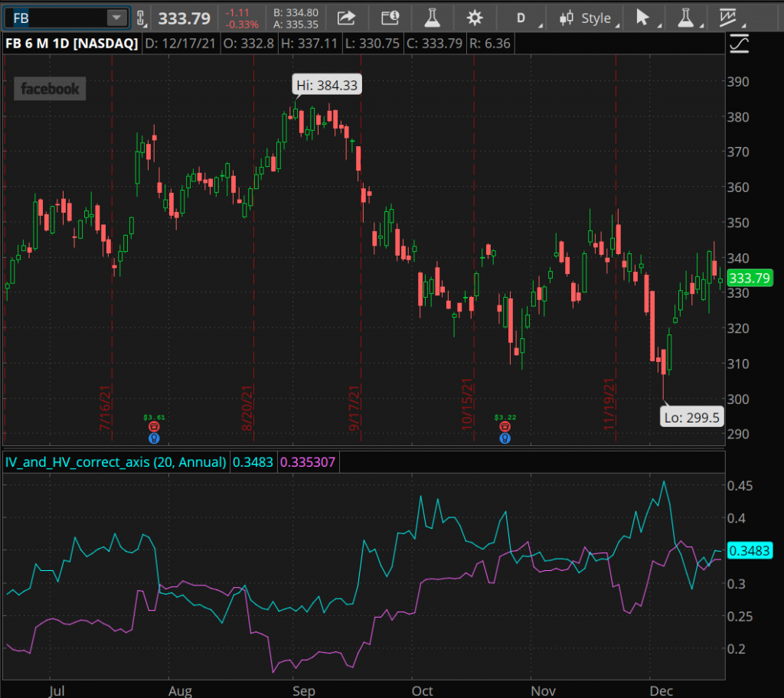Click the D: 12/17/21 date readout
Screen dimensions: 784x698
tap(180, 44)
